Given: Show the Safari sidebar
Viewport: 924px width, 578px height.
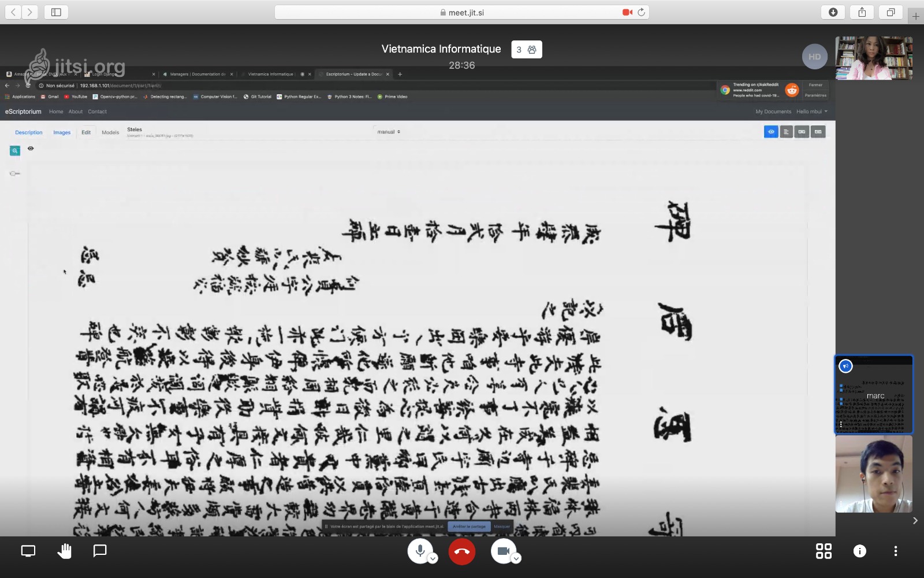Looking at the screenshot, I should [x=56, y=12].
